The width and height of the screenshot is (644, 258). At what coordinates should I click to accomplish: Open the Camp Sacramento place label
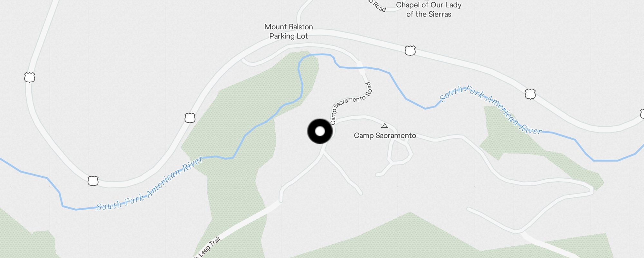tap(385, 135)
